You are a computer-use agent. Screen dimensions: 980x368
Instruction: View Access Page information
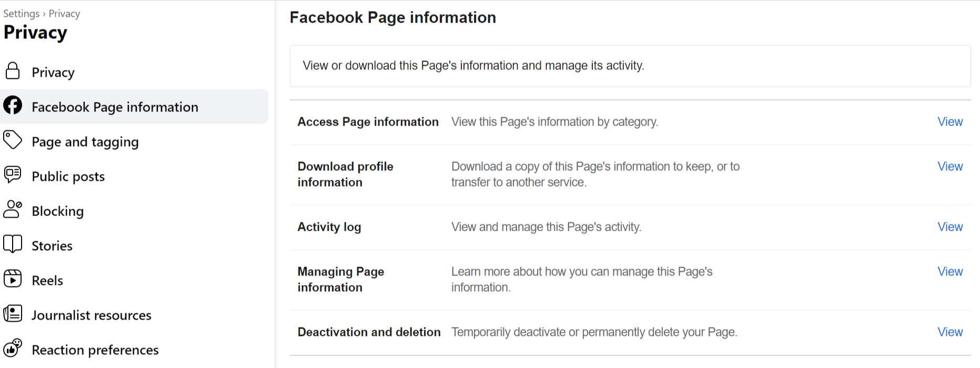point(950,121)
